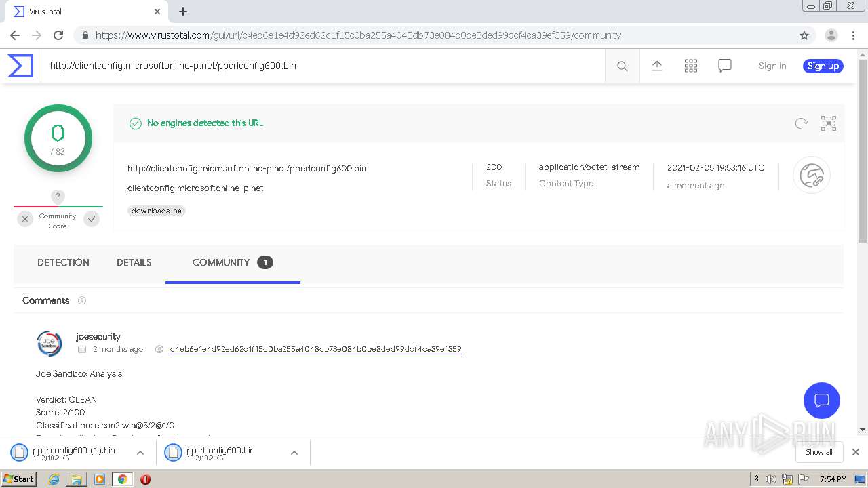This screenshot has width=868, height=488.
Task: Open the Chrome three-dot menu
Action: point(853,35)
